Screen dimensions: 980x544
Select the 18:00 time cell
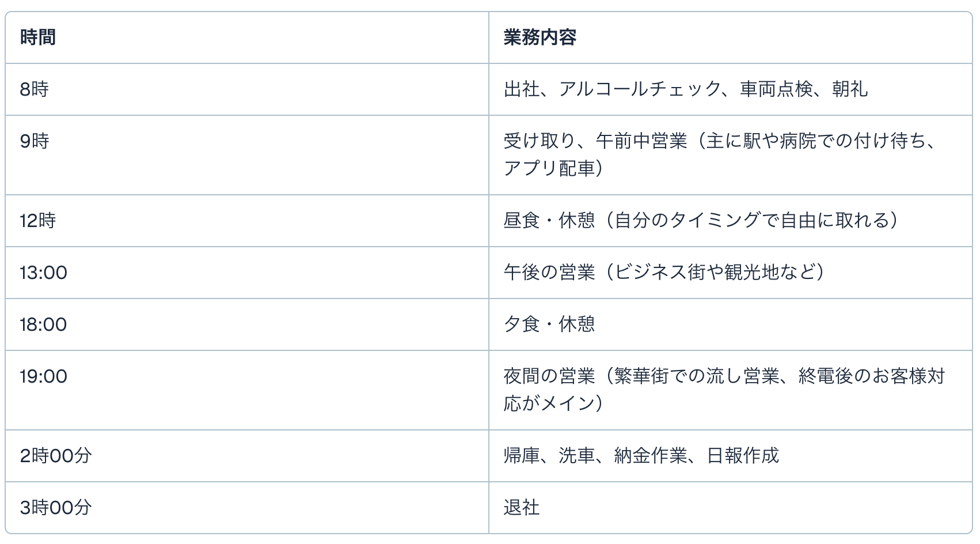[44, 324]
